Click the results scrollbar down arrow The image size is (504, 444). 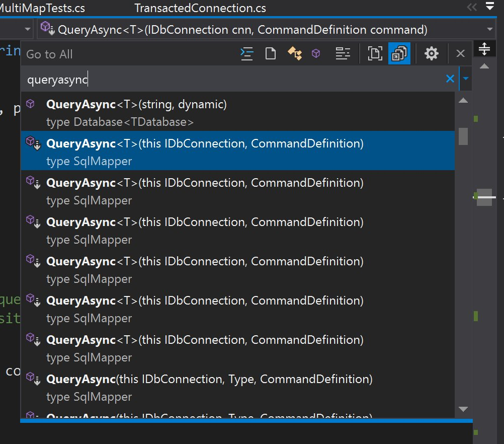pos(463,409)
